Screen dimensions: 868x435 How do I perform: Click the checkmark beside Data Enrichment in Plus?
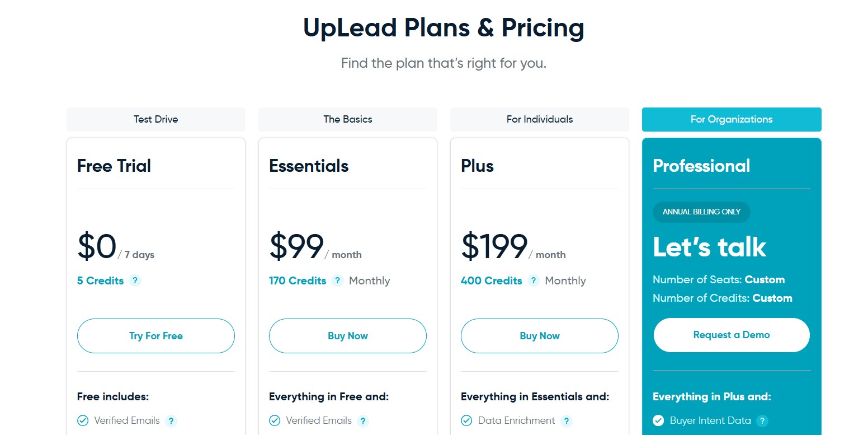(466, 420)
